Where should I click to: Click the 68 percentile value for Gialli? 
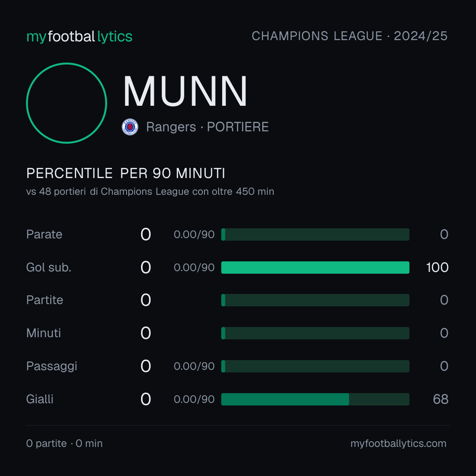click(441, 399)
